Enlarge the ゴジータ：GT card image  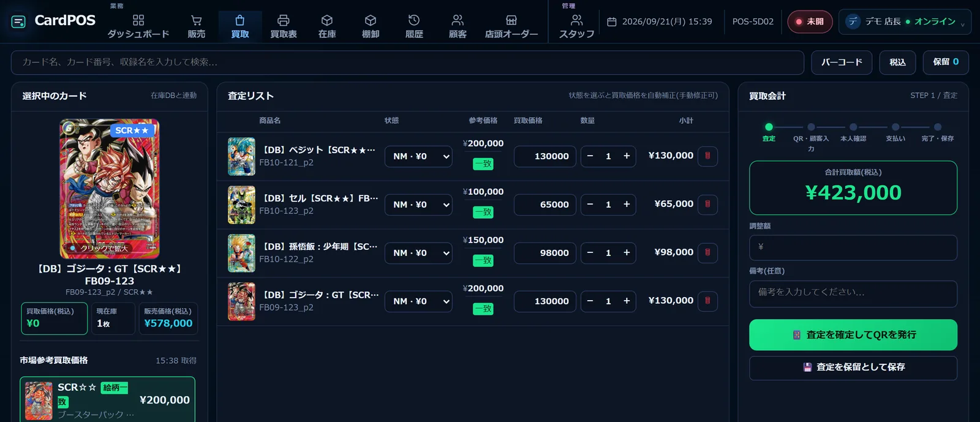(109, 188)
